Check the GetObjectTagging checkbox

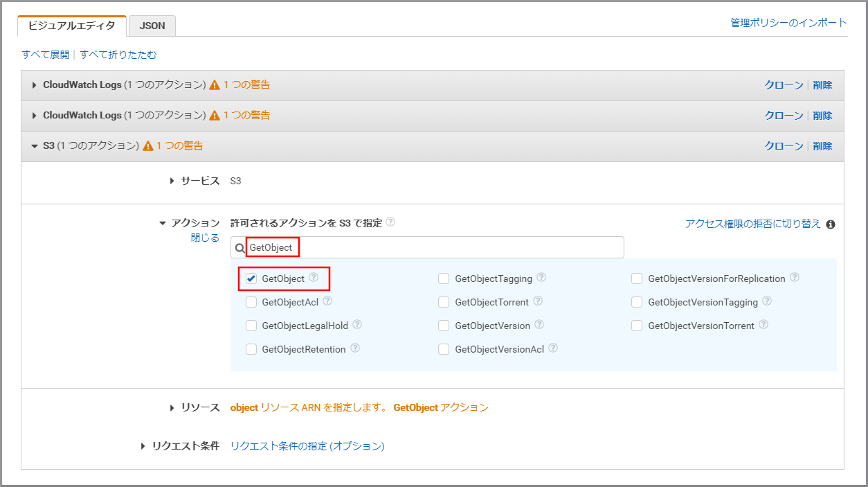(x=444, y=278)
